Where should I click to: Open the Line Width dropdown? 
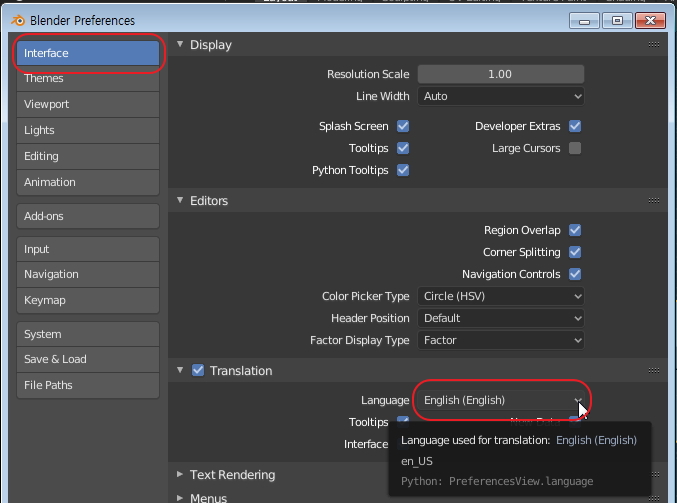pyautogui.click(x=501, y=96)
